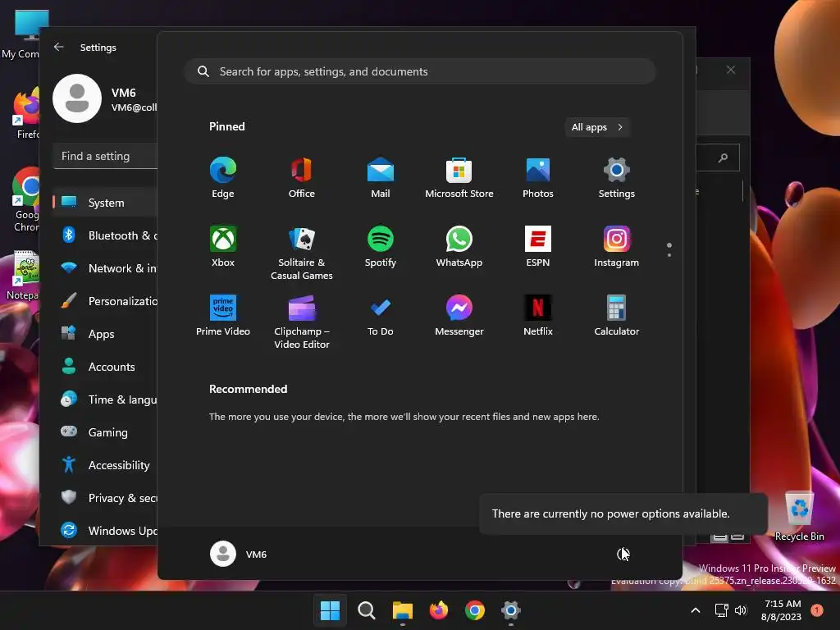
Task: Open Settings in the pinned grid
Action: pyautogui.click(x=617, y=178)
